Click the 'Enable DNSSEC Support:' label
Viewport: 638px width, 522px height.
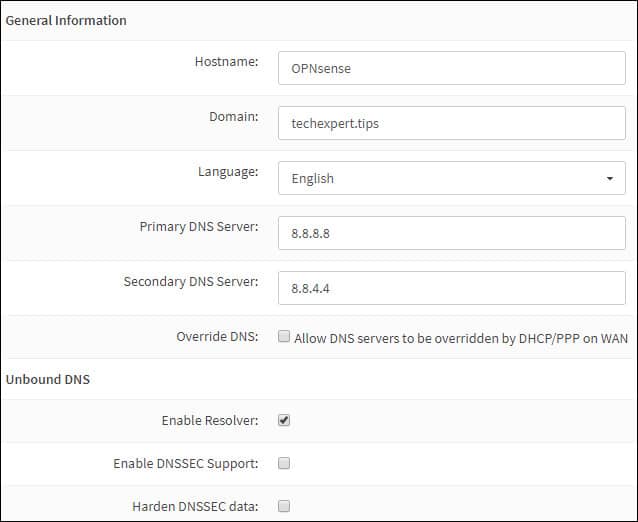(x=186, y=463)
